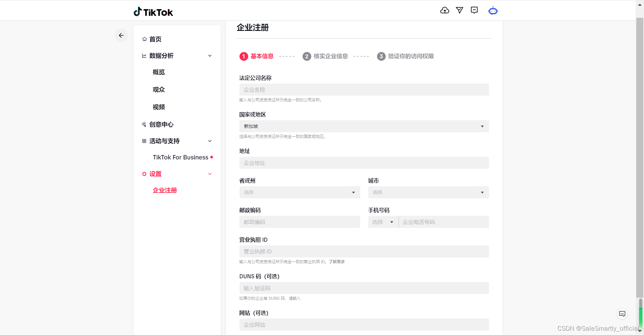Go to 首页 in sidebar
644x335 pixels.
[155, 39]
